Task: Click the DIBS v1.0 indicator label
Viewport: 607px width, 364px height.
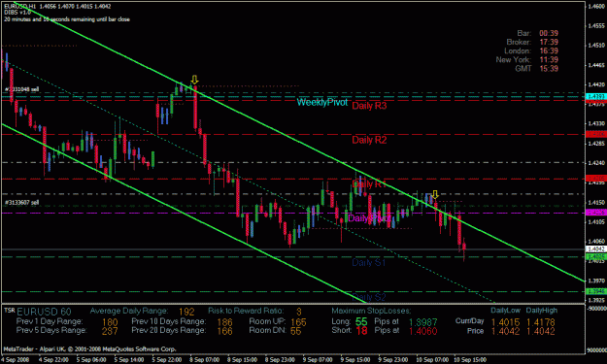Action: tap(17, 13)
